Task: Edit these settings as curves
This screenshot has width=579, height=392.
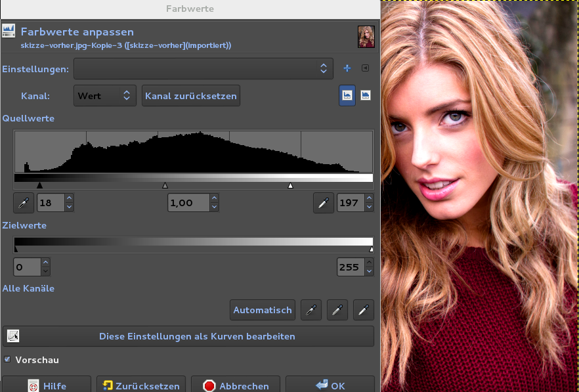Action: pyautogui.click(x=188, y=336)
